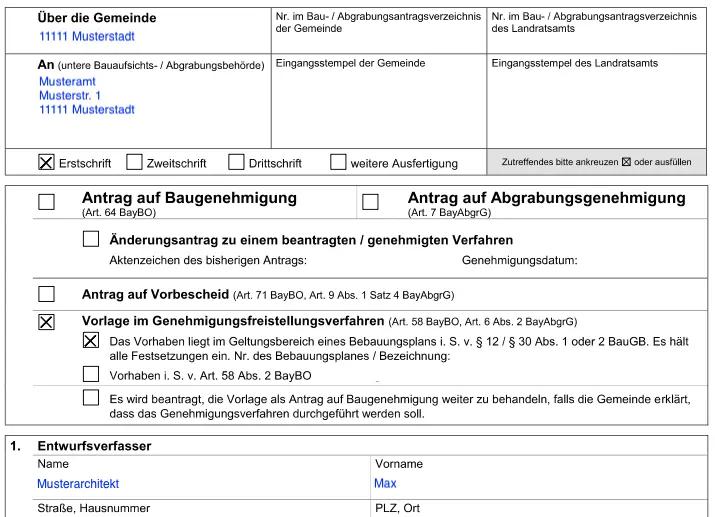Uncheck the Erstschrift checkbox

[46, 162]
